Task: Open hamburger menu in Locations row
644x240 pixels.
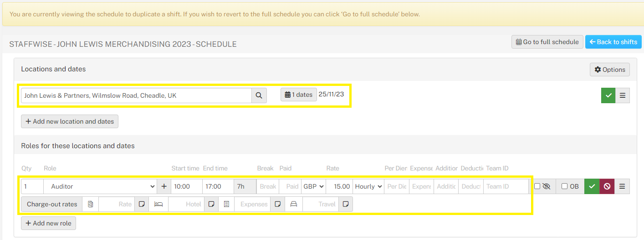Action: pos(623,96)
